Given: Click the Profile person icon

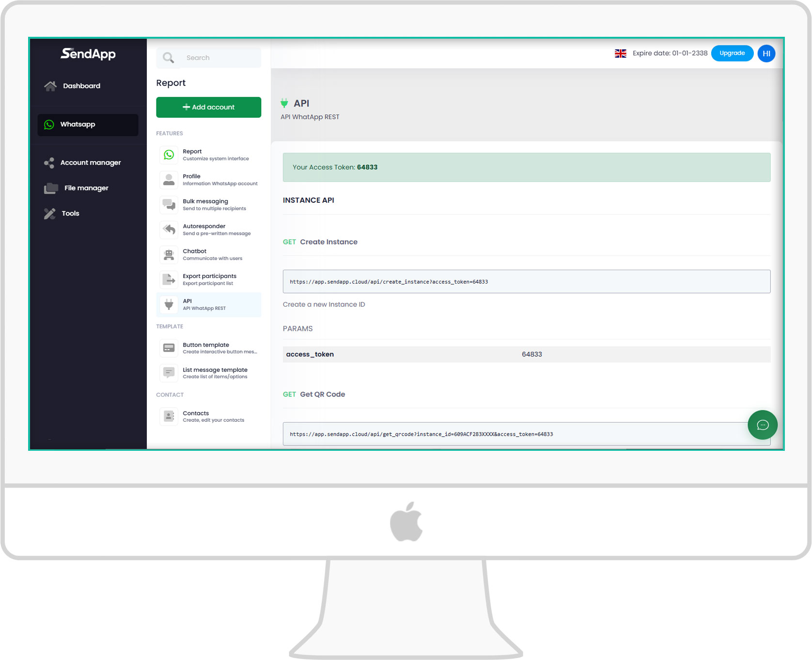Looking at the screenshot, I should (169, 180).
